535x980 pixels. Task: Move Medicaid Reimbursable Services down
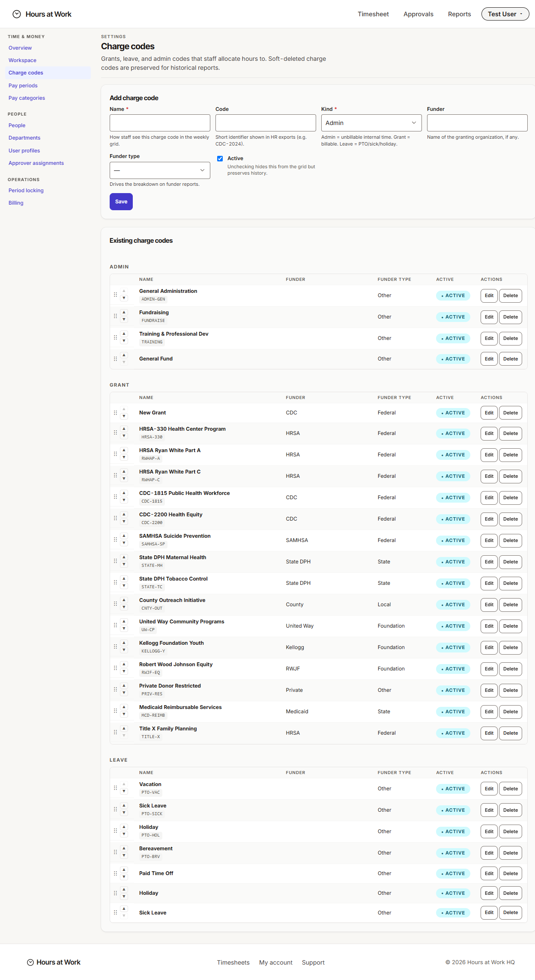click(124, 715)
